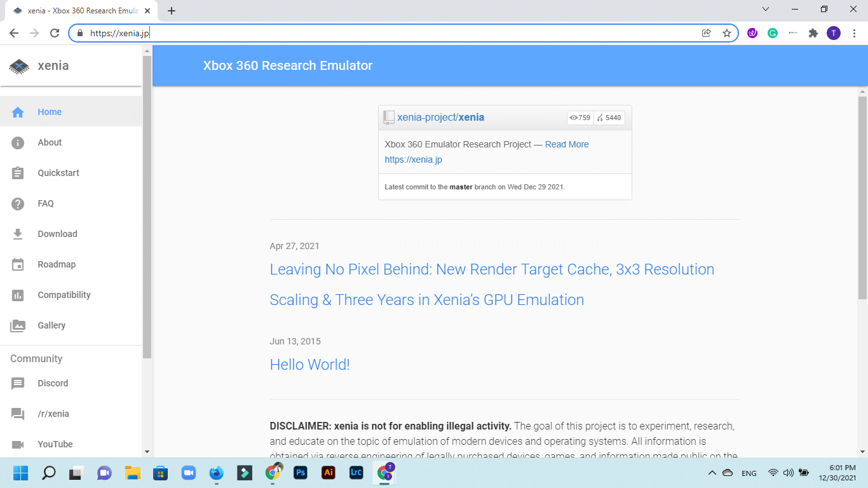Screen dimensions: 868x488
Task: Click the sidebar scrollbar down arrow
Action: (147, 452)
